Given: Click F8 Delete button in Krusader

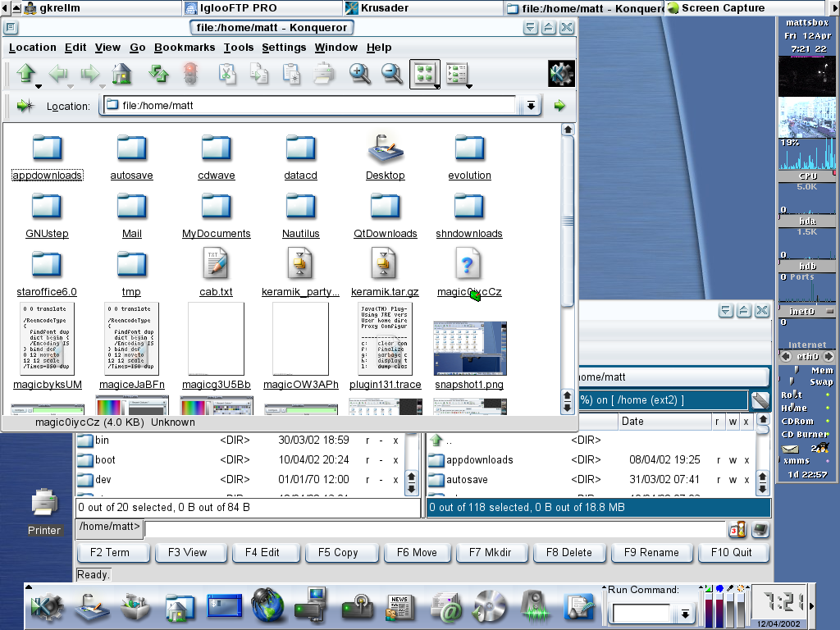Looking at the screenshot, I should click(x=569, y=552).
